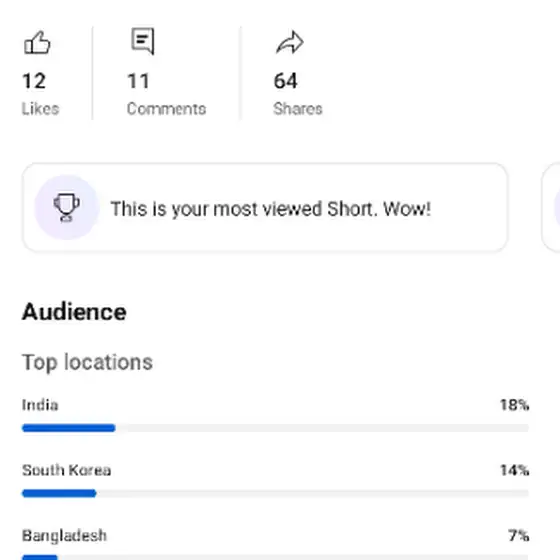Open the Comments label

[166, 109]
